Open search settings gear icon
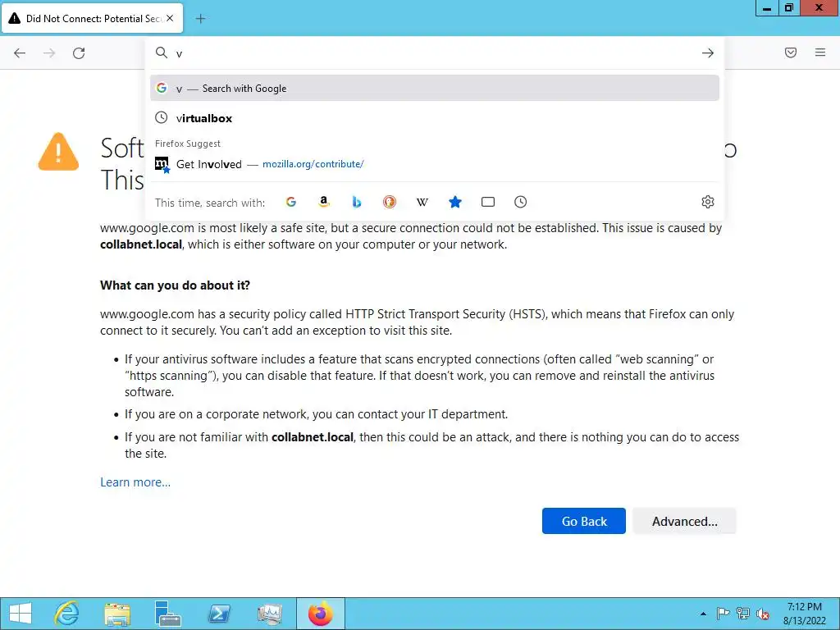The width and height of the screenshot is (840, 630). pos(708,202)
